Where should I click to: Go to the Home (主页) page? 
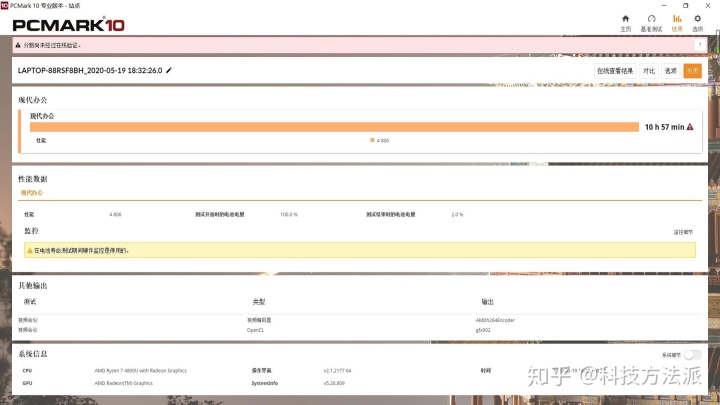pos(625,23)
